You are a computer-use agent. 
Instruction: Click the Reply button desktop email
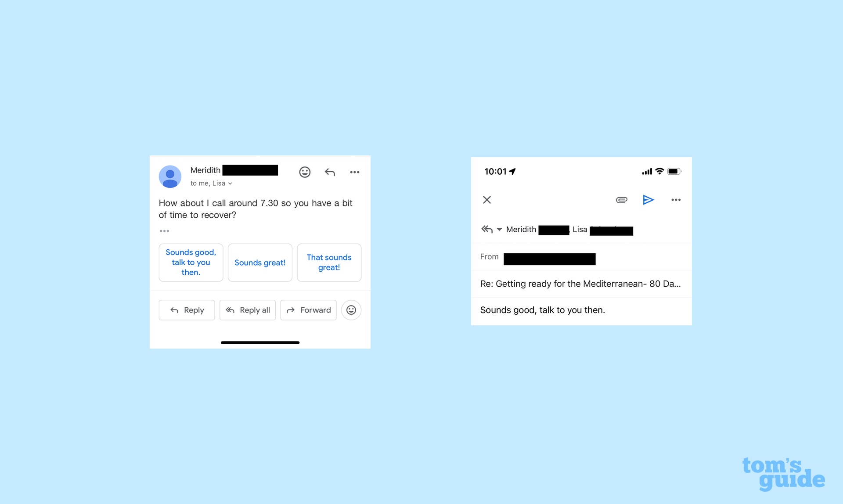187,310
